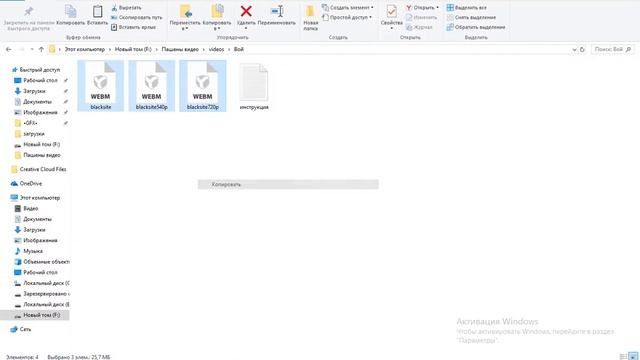Open Загрузки under Quick Access

(x=34, y=91)
